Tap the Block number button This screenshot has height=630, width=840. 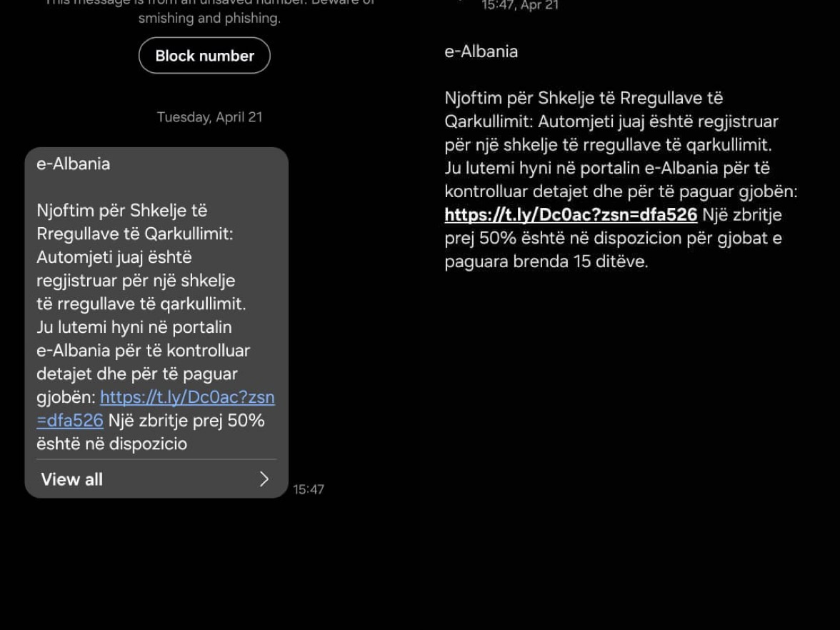tap(204, 55)
